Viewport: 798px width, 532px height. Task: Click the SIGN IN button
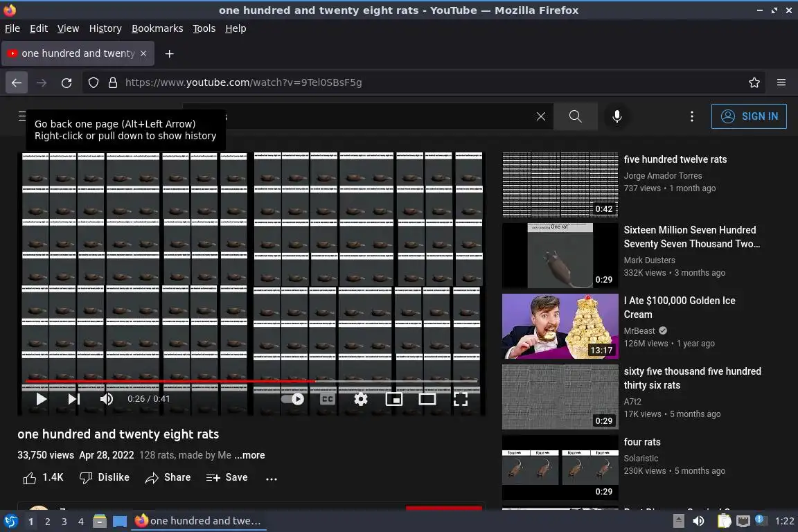click(x=749, y=116)
